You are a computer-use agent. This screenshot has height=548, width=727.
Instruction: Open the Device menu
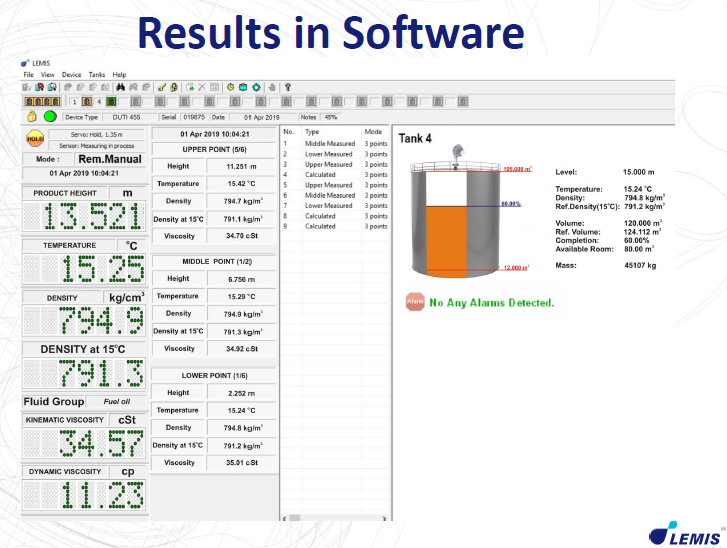pos(71,75)
